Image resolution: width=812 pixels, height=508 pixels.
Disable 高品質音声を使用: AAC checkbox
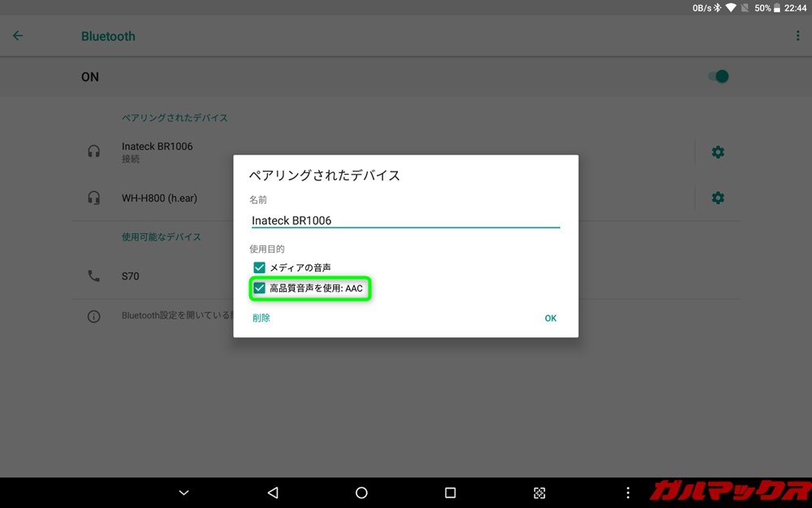pyautogui.click(x=259, y=288)
